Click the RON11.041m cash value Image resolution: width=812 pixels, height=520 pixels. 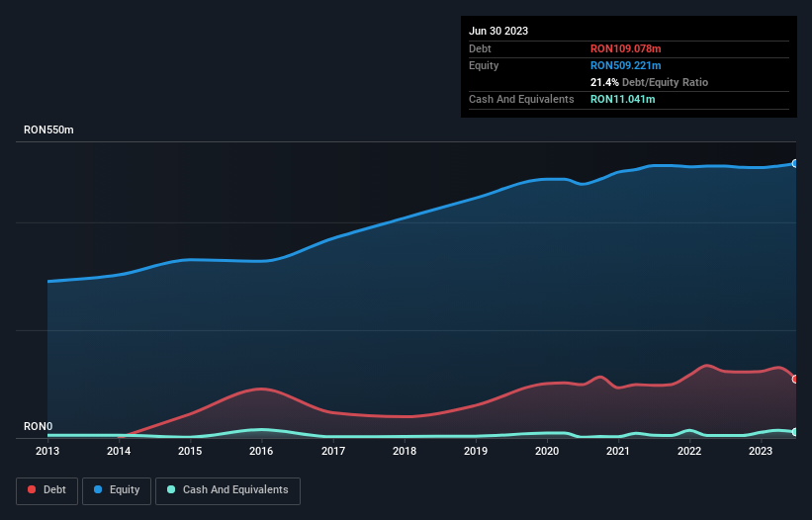click(622, 99)
